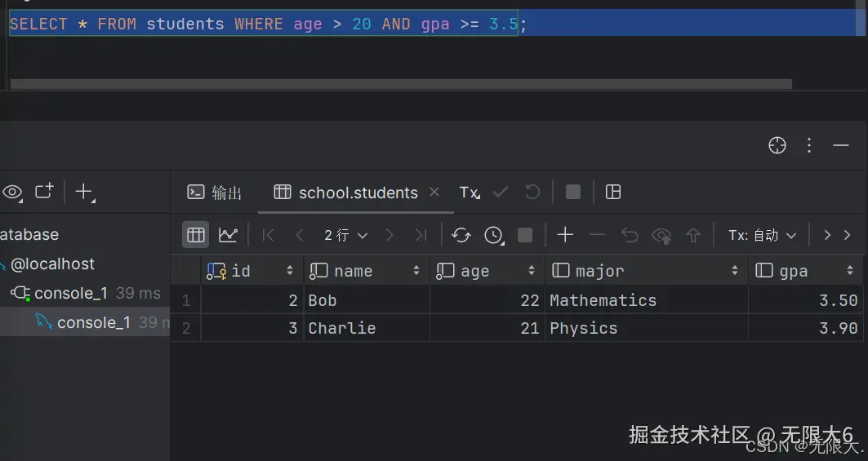Open in new tab icon
The width and height of the screenshot is (868, 461).
pyautogui.click(x=44, y=191)
